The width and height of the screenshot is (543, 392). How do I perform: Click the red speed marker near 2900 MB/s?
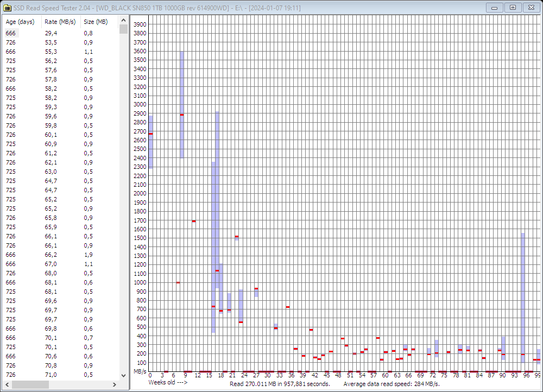pyautogui.click(x=182, y=115)
